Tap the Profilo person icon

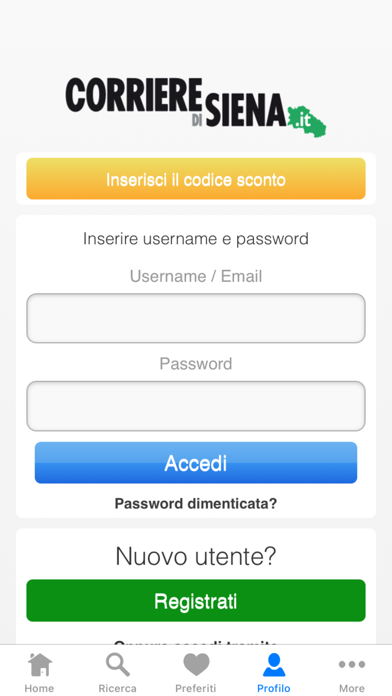pos(274,664)
